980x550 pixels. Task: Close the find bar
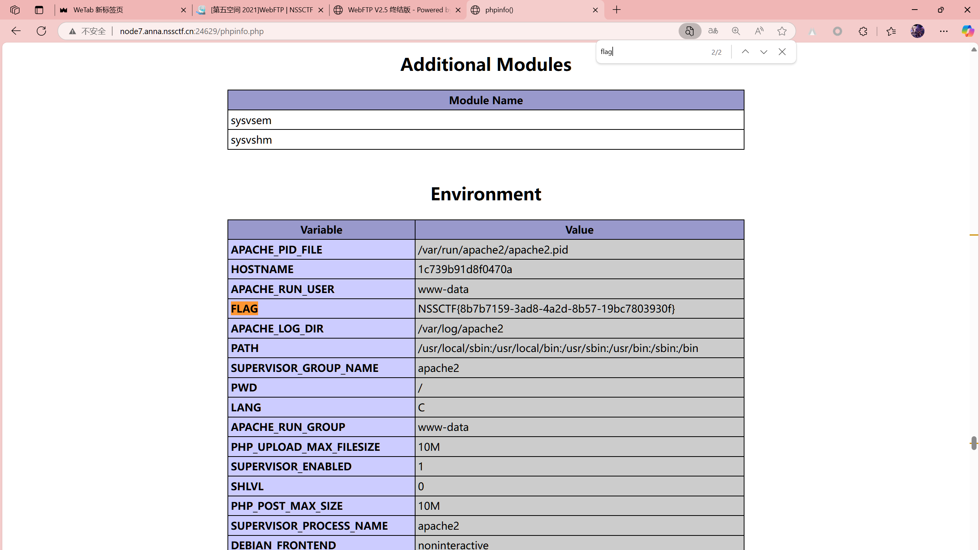coord(782,52)
